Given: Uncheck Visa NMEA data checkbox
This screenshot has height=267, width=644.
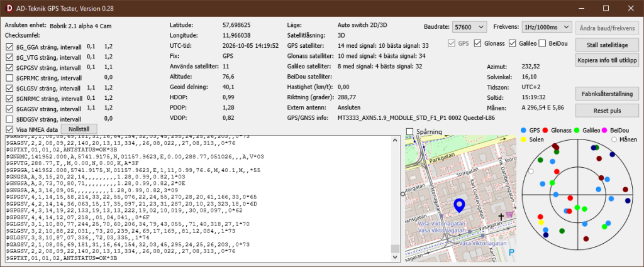Looking at the screenshot, I should (9, 129).
